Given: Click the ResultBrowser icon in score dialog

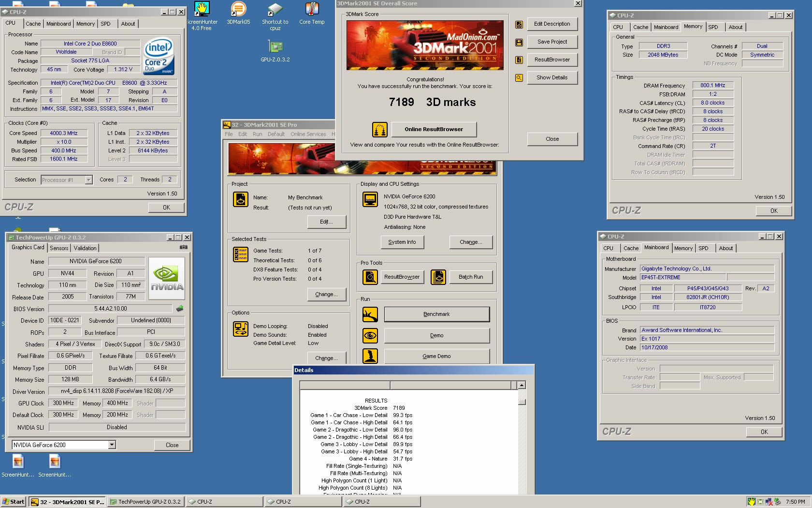Looking at the screenshot, I should click(x=519, y=60).
